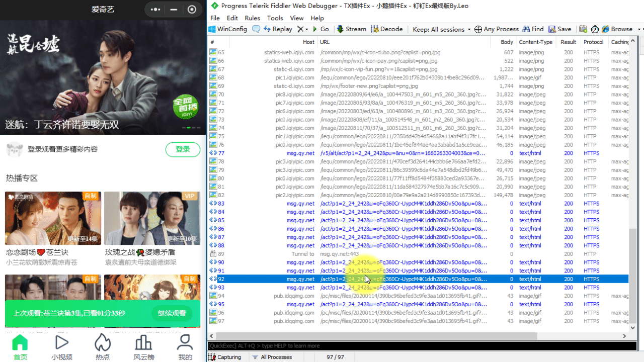Click the QuickExec command input box

pos(422,346)
